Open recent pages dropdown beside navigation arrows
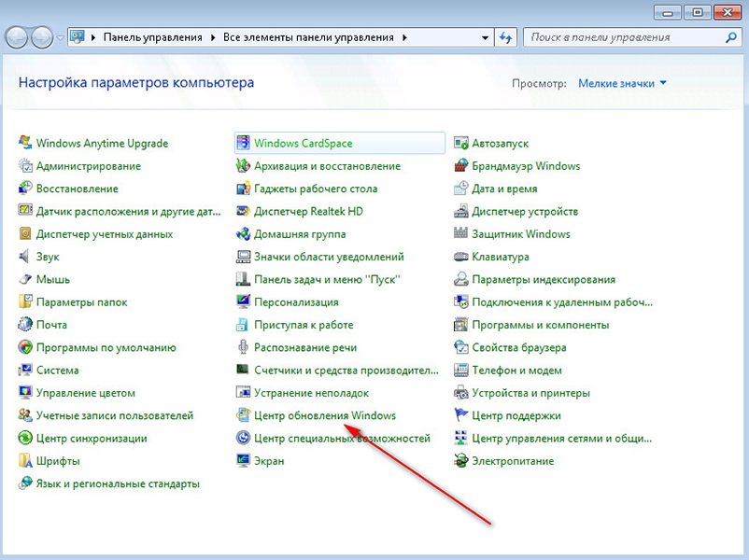Viewport: 749px width, 560px height. [x=60, y=37]
